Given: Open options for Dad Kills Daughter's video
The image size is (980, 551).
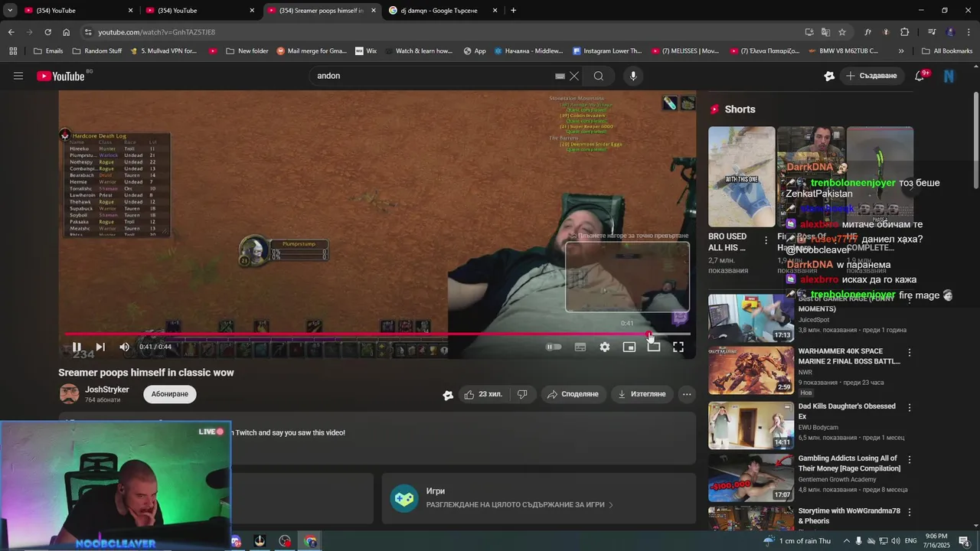Looking at the screenshot, I should pyautogui.click(x=910, y=408).
